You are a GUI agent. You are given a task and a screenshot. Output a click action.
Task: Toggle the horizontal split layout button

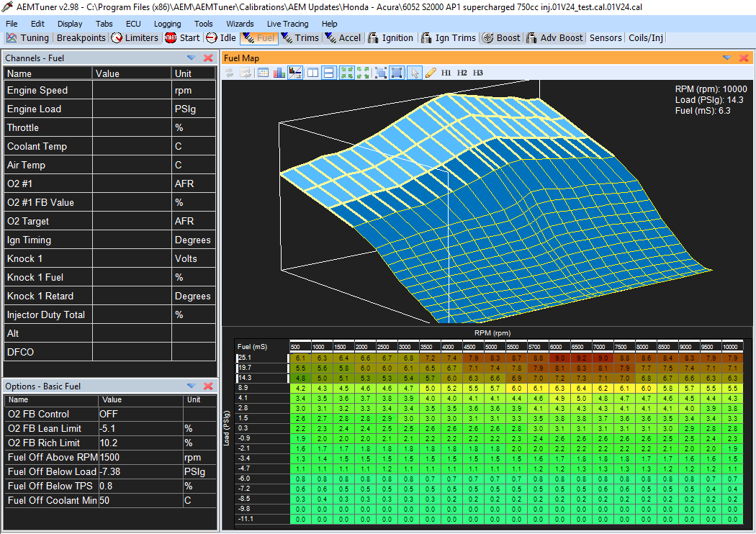(328, 73)
